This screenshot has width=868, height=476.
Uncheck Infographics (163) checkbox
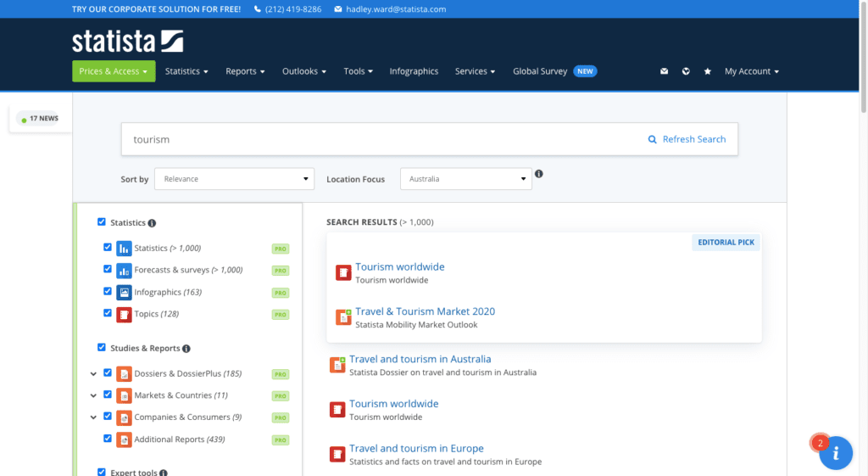coord(108,291)
